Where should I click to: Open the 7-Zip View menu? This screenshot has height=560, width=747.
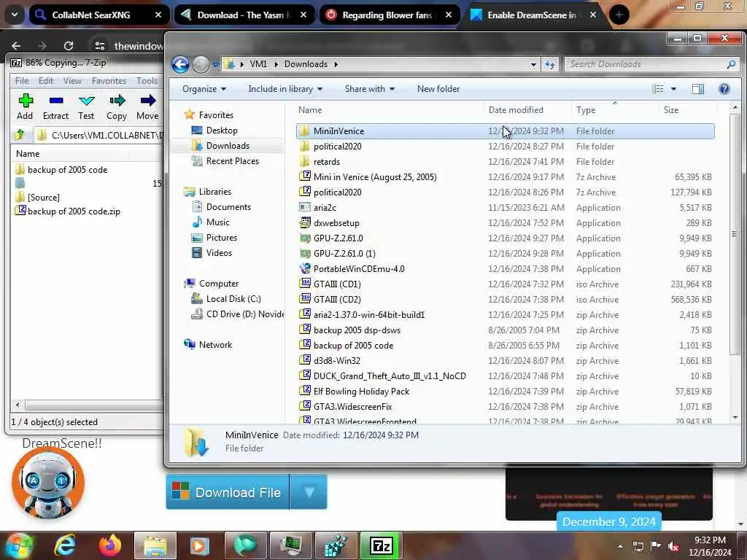coord(72,80)
